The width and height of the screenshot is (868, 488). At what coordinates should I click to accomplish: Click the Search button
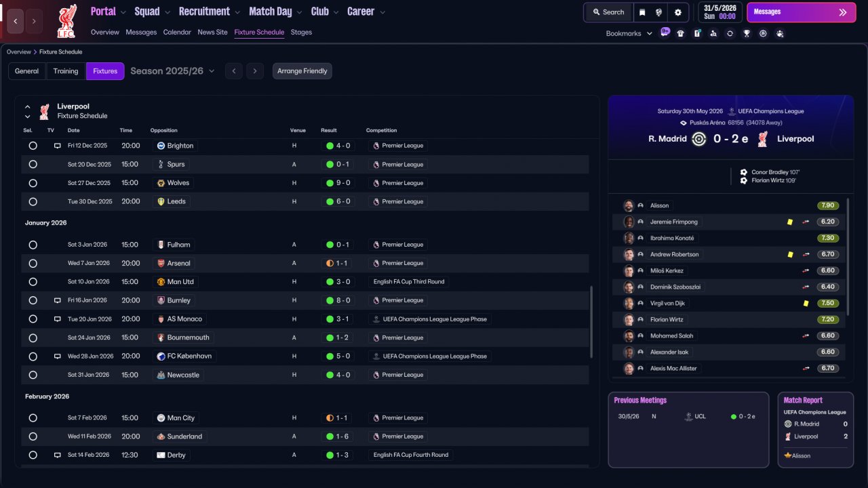[608, 12]
